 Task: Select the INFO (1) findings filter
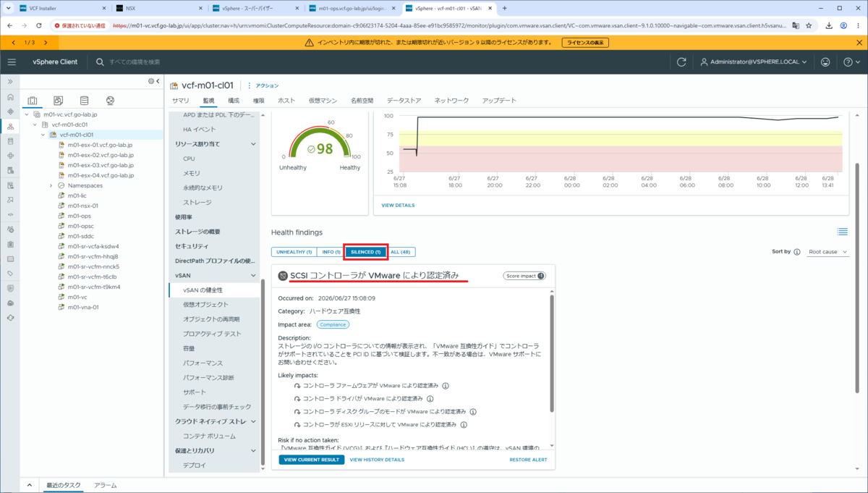pyautogui.click(x=331, y=252)
